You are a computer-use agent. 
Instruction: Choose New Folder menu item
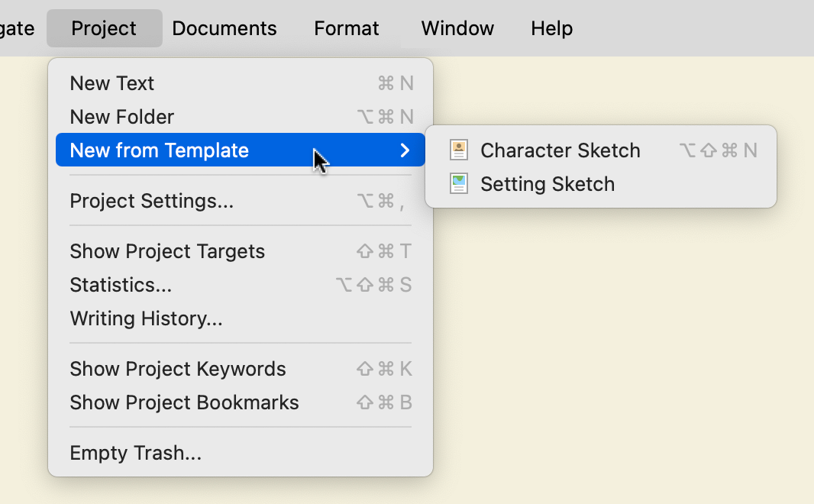122,117
